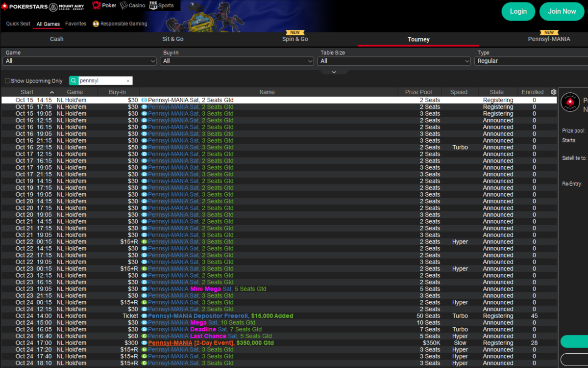
Task: Click the Login button
Action: [518, 11]
